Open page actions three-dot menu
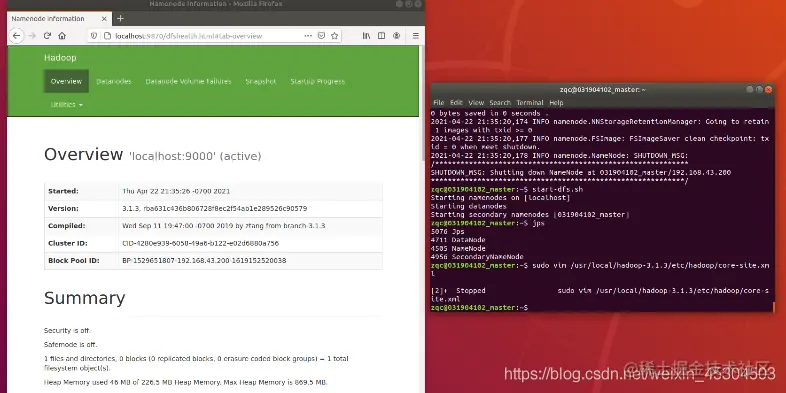This screenshot has width=786, height=393. click(308, 36)
